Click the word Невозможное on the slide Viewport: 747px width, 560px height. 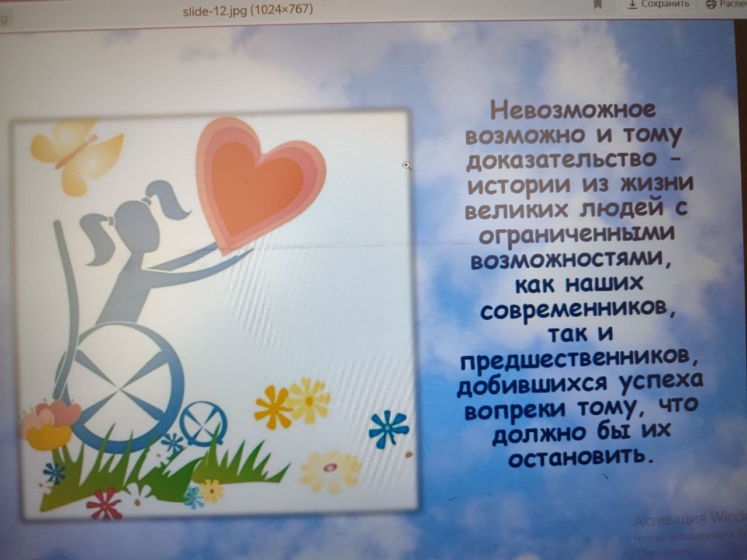(x=565, y=110)
